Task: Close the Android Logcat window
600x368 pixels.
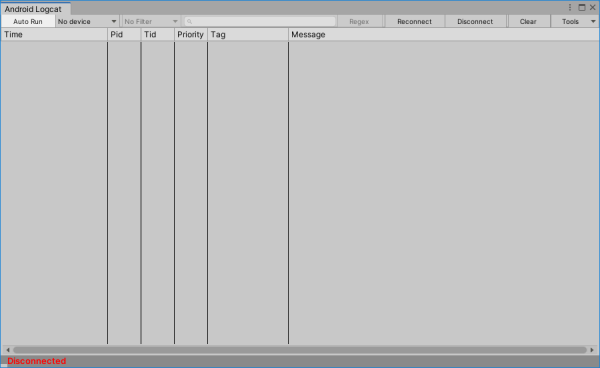Action: point(592,8)
